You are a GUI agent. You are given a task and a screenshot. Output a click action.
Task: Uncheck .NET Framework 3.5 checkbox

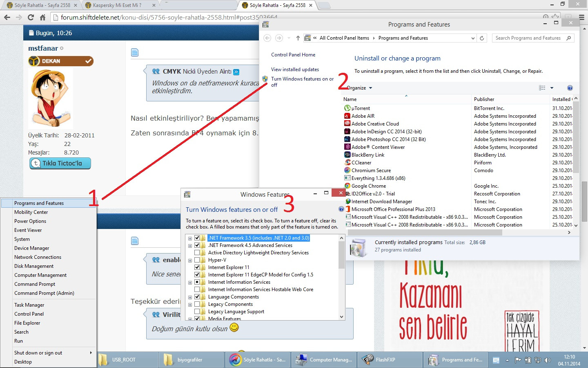[x=197, y=238]
